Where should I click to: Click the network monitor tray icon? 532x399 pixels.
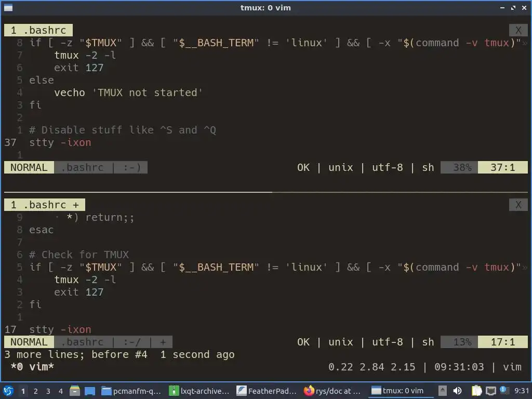490,391
